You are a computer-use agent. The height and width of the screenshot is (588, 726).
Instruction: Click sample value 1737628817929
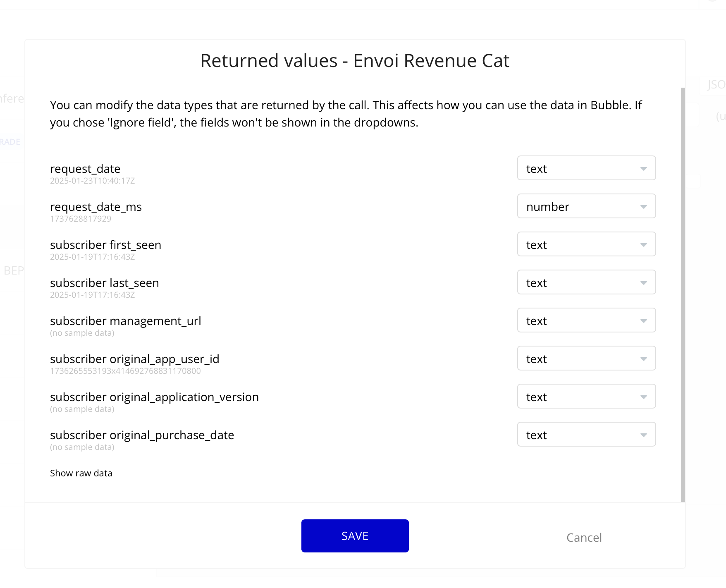(x=81, y=219)
